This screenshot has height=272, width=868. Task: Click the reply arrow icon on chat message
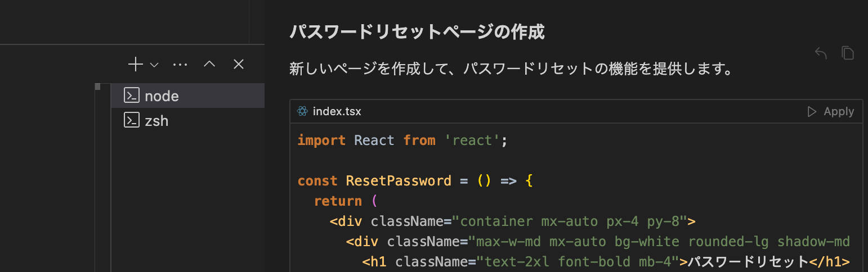pyautogui.click(x=821, y=53)
